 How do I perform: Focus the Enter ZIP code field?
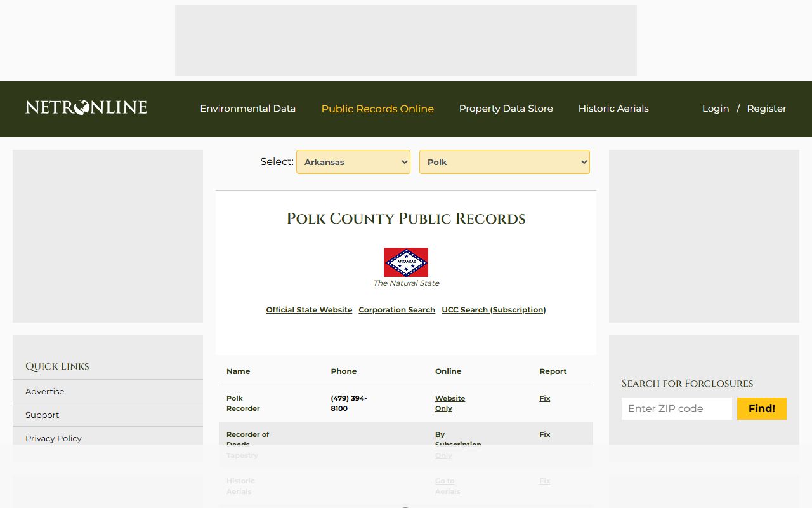[677, 408]
